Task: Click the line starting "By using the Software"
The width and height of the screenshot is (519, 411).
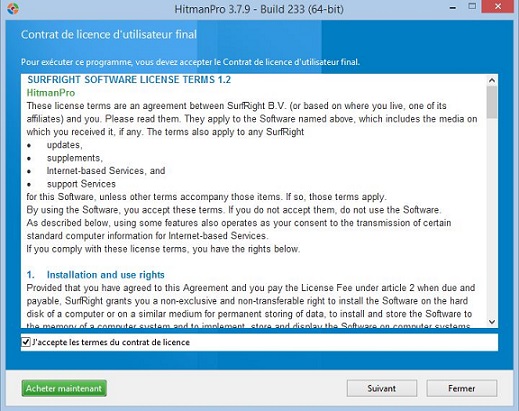Action: [234, 210]
